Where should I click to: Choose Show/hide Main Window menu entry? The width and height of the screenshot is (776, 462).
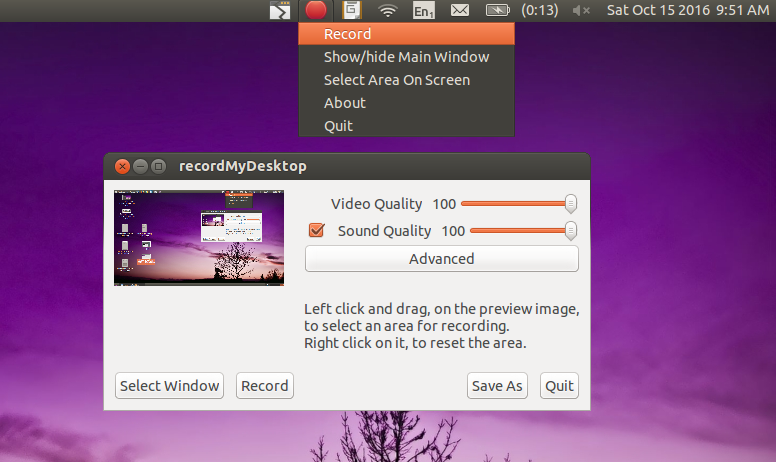406,57
